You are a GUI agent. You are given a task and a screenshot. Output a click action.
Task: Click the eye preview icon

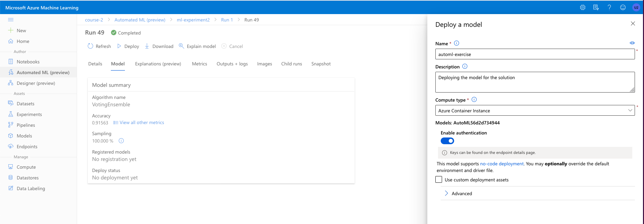632,43
